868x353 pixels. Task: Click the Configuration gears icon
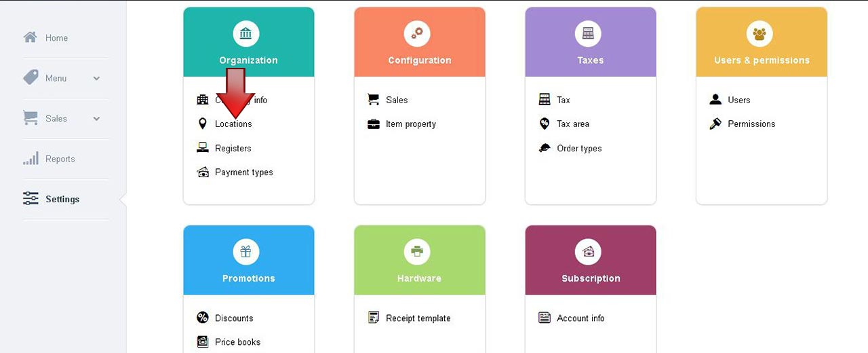tap(417, 33)
